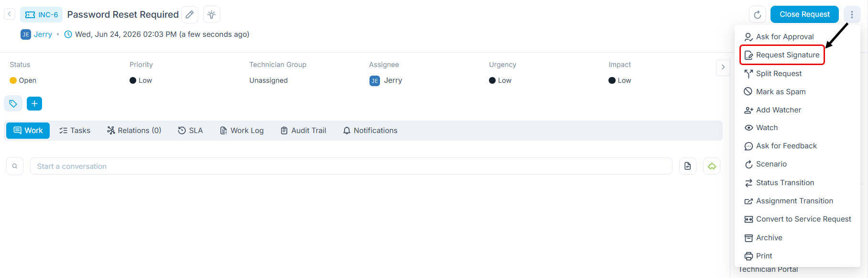The image size is (868, 278).
Task: Open the Relations (0) tab
Action: click(134, 131)
